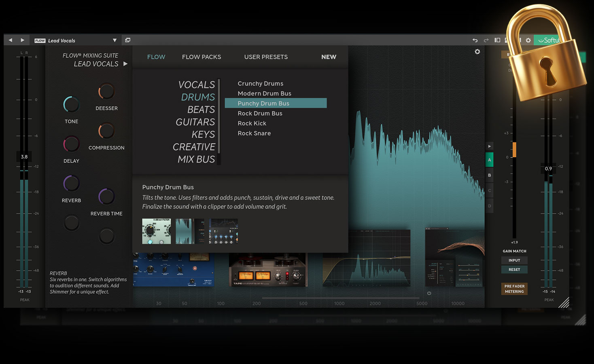Click the power icon below the analyzer
The image size is (594, 364).
pos(429,293)
